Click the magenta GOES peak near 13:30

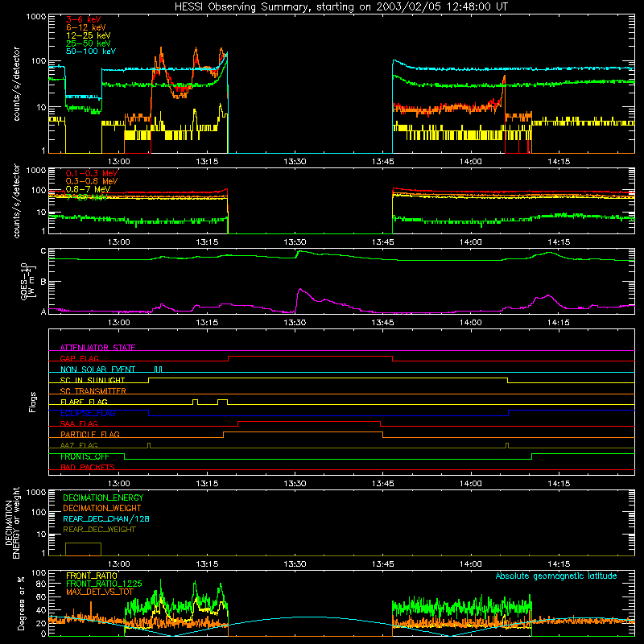[300, 290]
